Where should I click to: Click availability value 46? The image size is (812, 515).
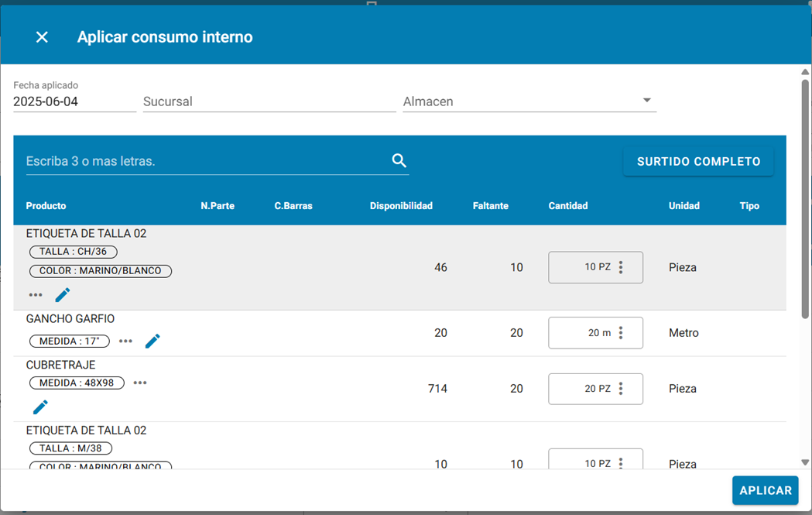pyautogui.click(x=440, y=267)
